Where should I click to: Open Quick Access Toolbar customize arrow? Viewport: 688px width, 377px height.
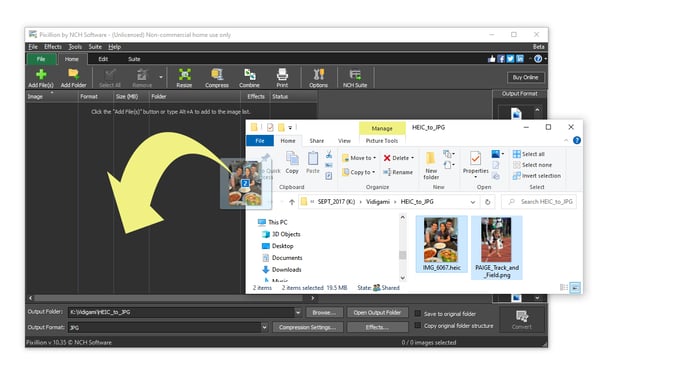tap(290, 128)
